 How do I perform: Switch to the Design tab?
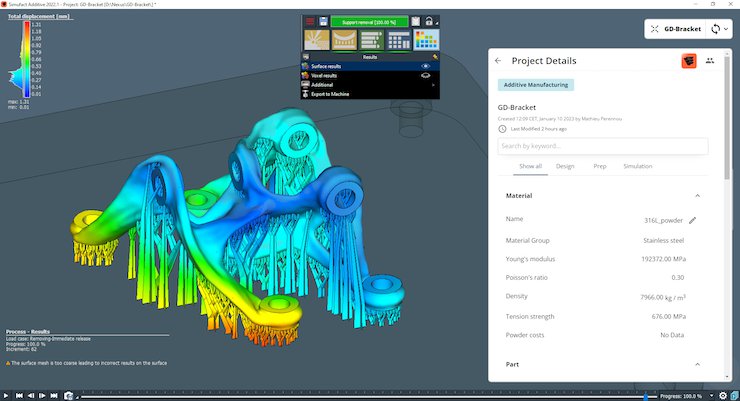[x=565, y=166]
